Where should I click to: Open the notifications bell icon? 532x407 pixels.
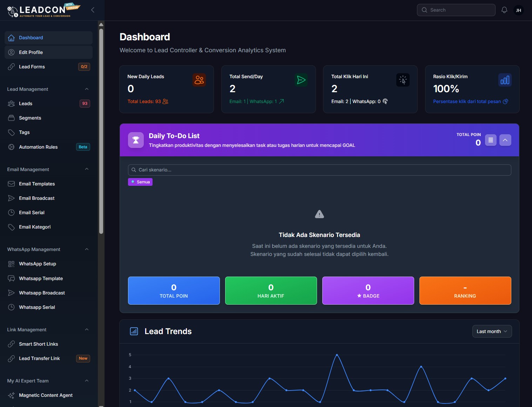[x=504, y=10]
